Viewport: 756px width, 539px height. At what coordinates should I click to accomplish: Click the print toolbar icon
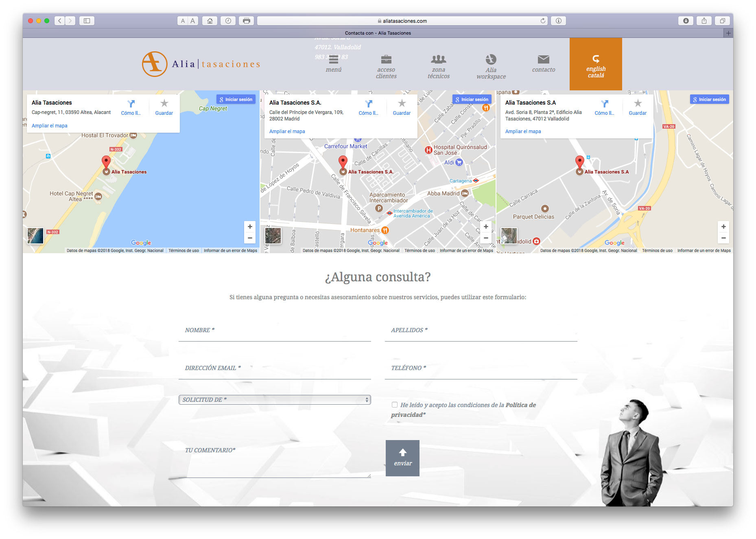247,21
